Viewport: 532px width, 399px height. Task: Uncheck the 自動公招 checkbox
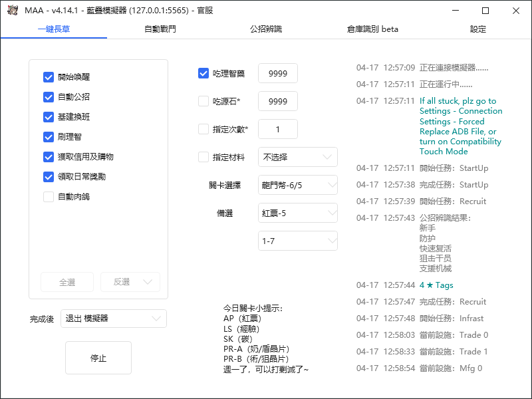pyautogui.click(x=49, y=97)
